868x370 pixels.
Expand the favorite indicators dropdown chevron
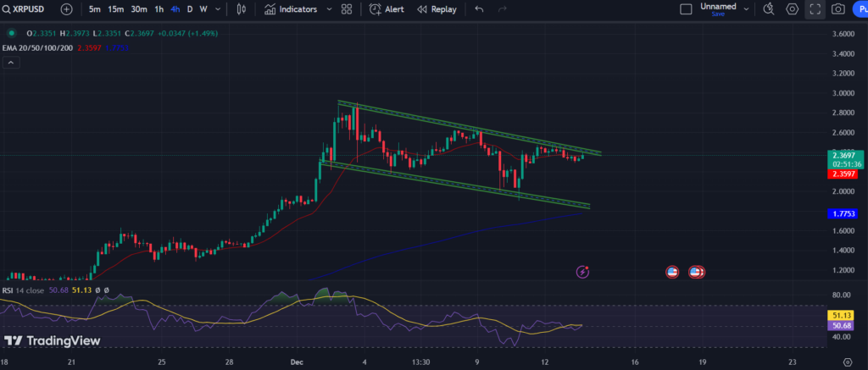click(x=330, y=9)
